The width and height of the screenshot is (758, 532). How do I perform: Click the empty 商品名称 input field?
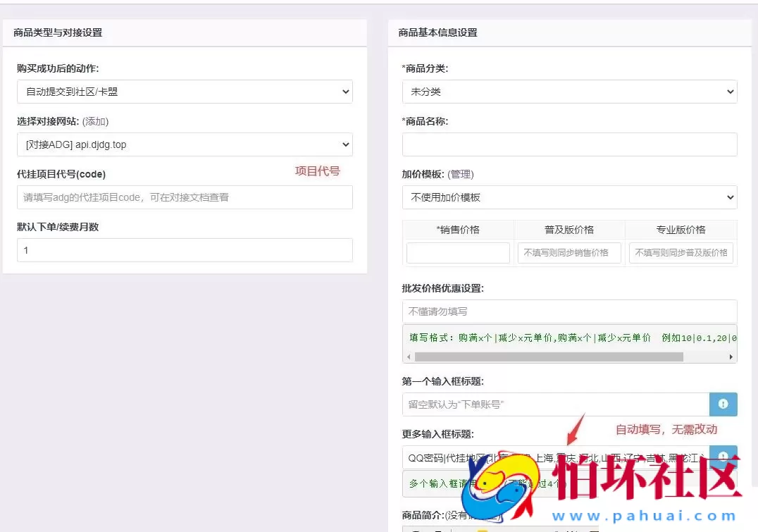pos(569,144)
